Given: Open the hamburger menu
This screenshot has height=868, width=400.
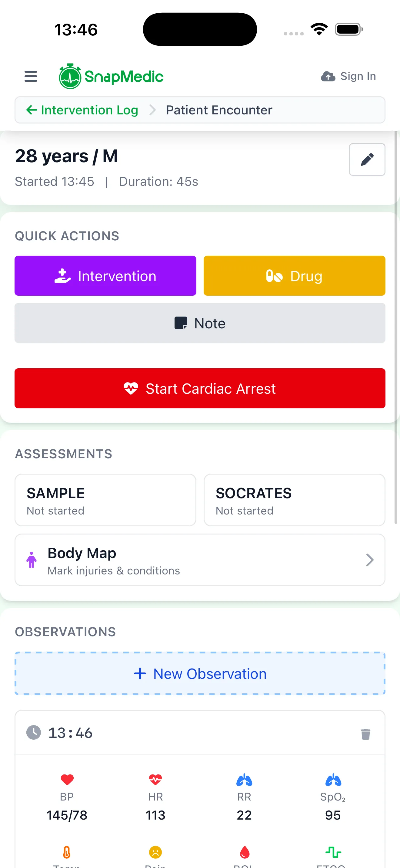Looking at the screenshot, I should coord(31,76).
